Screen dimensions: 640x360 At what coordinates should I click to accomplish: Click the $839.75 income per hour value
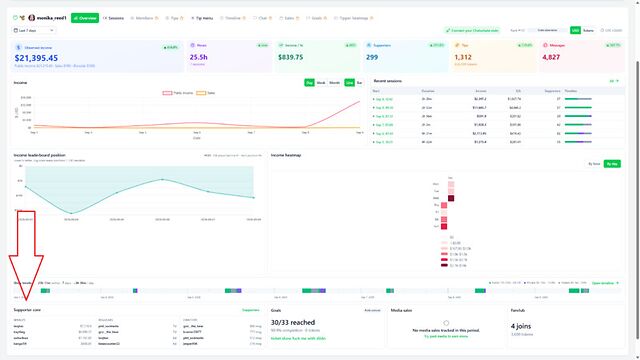[x=291, y=57]
